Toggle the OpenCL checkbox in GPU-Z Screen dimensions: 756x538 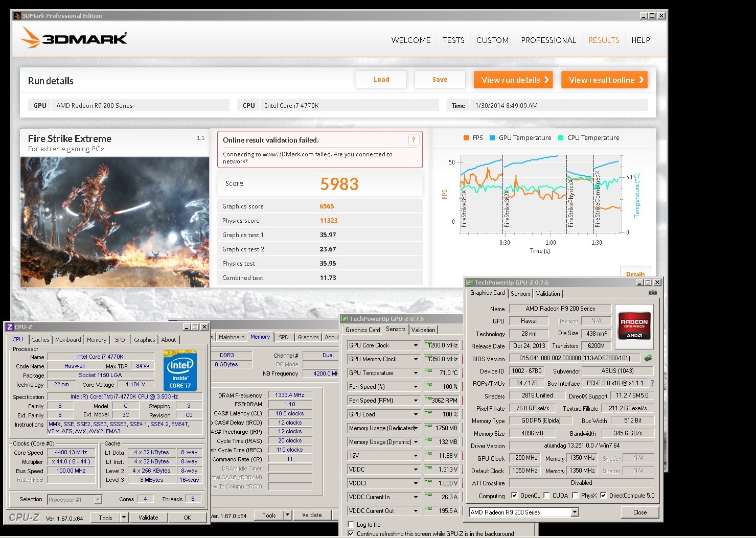click(514, 495)
